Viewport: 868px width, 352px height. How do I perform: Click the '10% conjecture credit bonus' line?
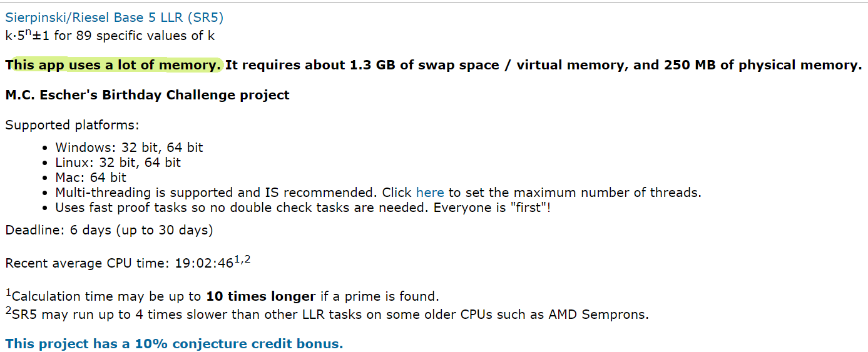tap(174, 344)
